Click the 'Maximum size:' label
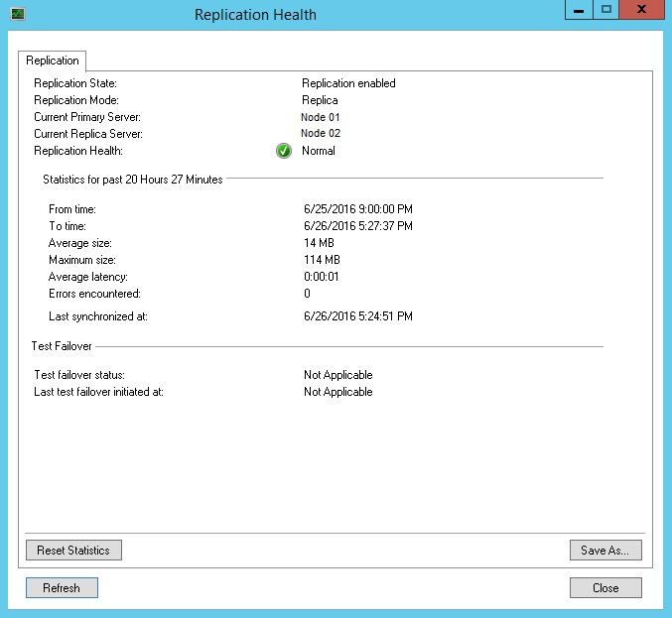The width and height of the screenshot is (672, 618). [81, 260]
